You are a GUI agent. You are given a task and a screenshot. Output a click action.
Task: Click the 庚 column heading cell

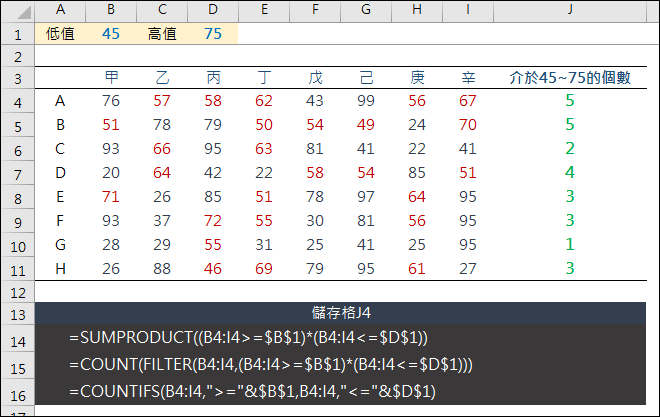tap(417, 77)
